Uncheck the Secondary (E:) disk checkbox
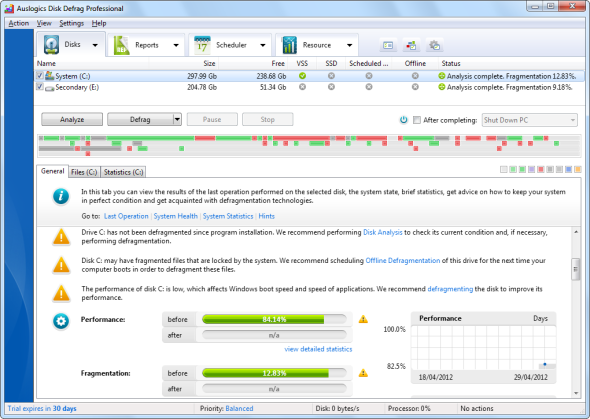Screen dimensions: 590x419 [x=40, y=87]
